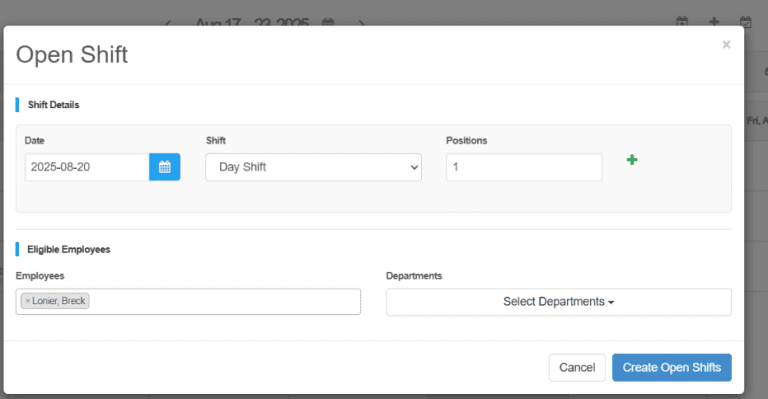Go to previous week in background schedule
Viewport: 768px width, 399px height.
pos(168,23)
